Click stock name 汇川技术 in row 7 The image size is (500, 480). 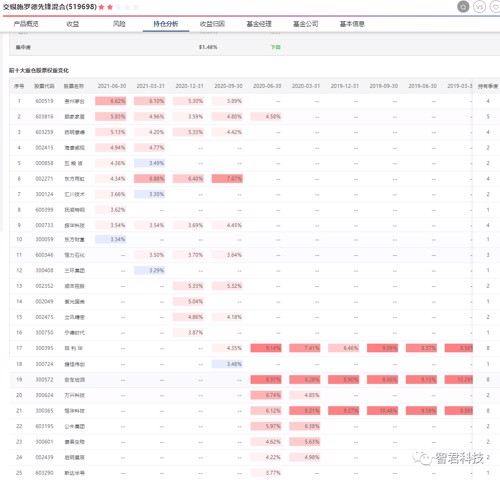click(x=74, y=194)
